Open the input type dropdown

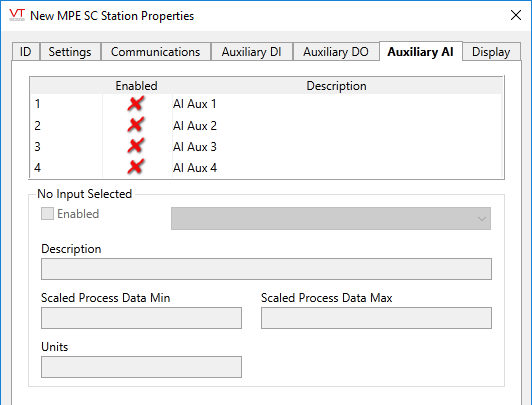331,218
